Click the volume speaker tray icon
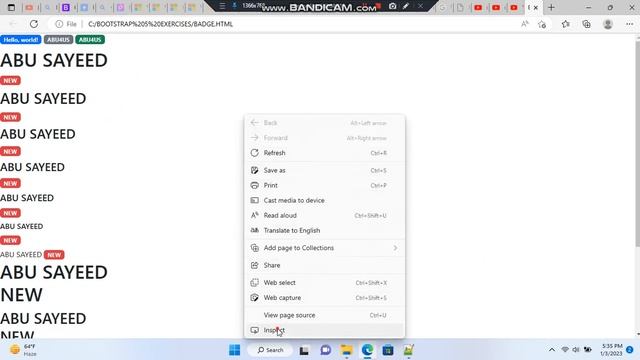Image resolution: width=640 pixels, height=360 pixels. pyautogui.click(x=576, y=350)
